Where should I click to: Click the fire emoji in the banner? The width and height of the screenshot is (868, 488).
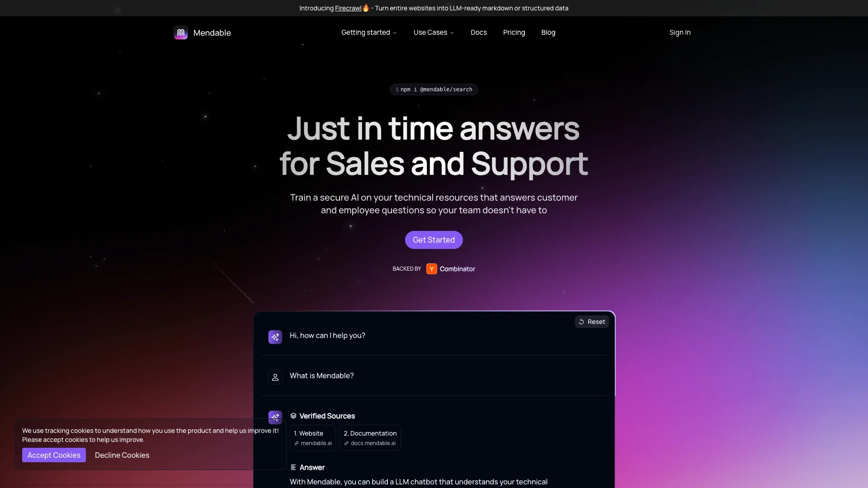tap(366, 8)
